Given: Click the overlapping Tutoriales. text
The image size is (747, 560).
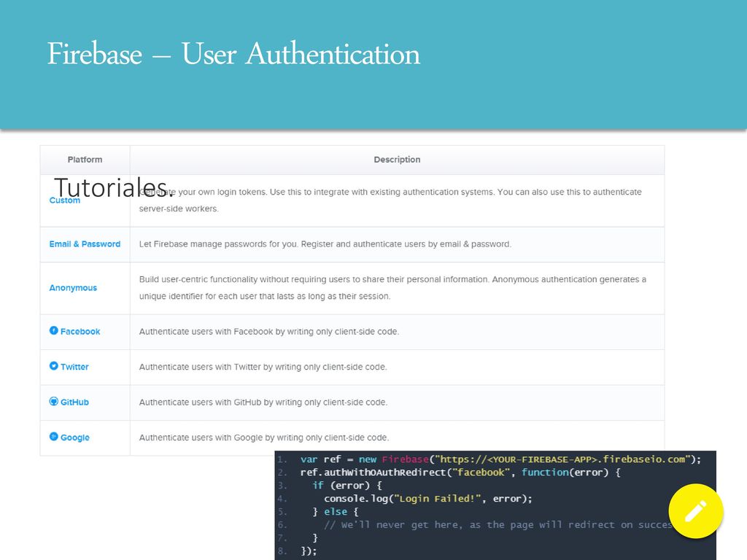Looking at the screenshot, I should click(x=113, y=187).
